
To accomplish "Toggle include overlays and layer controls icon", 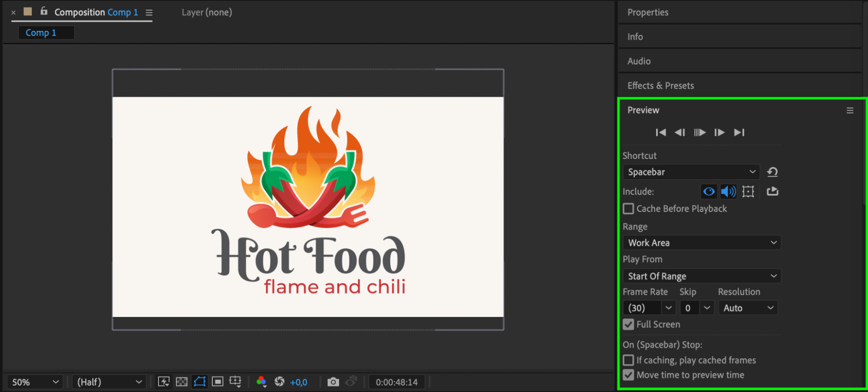I will pos(748,191).
